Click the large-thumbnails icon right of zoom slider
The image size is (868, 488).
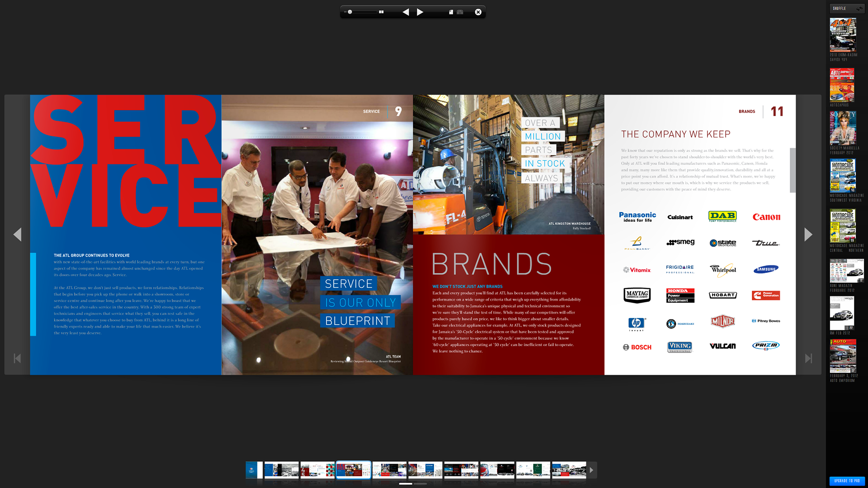381,12
